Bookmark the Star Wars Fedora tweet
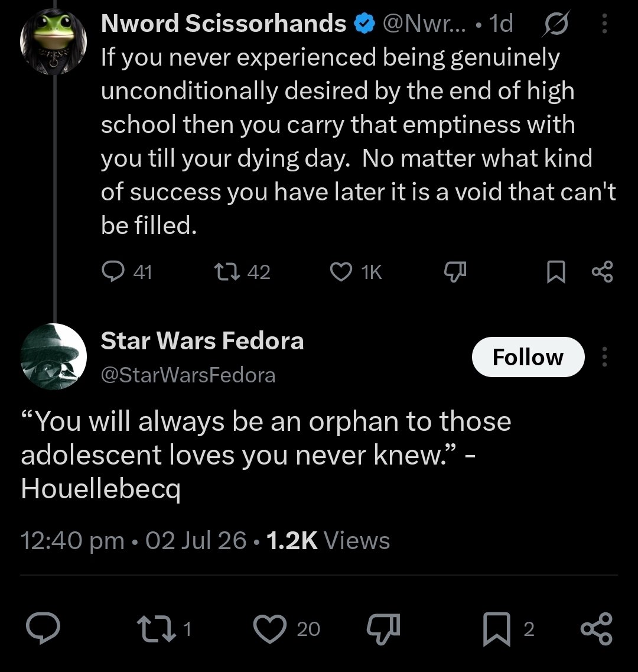 pyautogui.click(x=497, y=629)
